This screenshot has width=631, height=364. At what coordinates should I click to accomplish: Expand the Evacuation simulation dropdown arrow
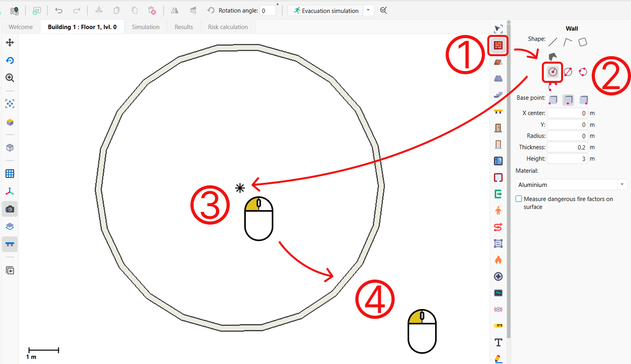[x=368, y=11]
